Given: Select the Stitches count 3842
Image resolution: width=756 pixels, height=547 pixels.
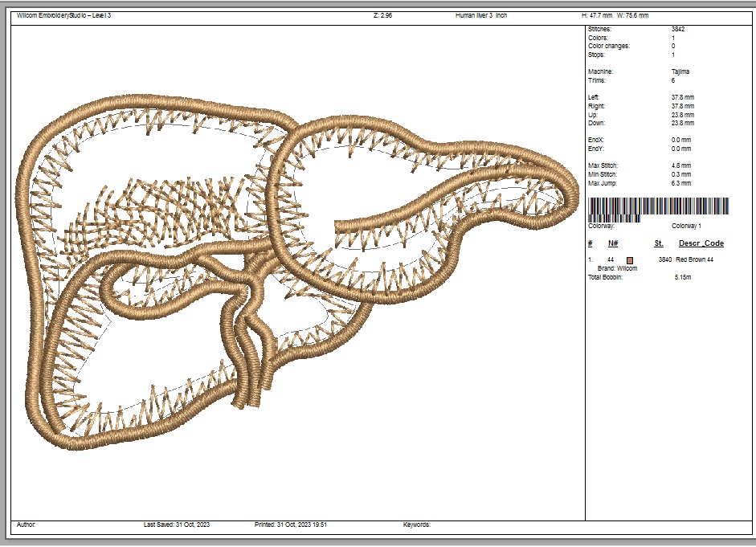Looking at the screenshot, I should [x=678, y=29].
